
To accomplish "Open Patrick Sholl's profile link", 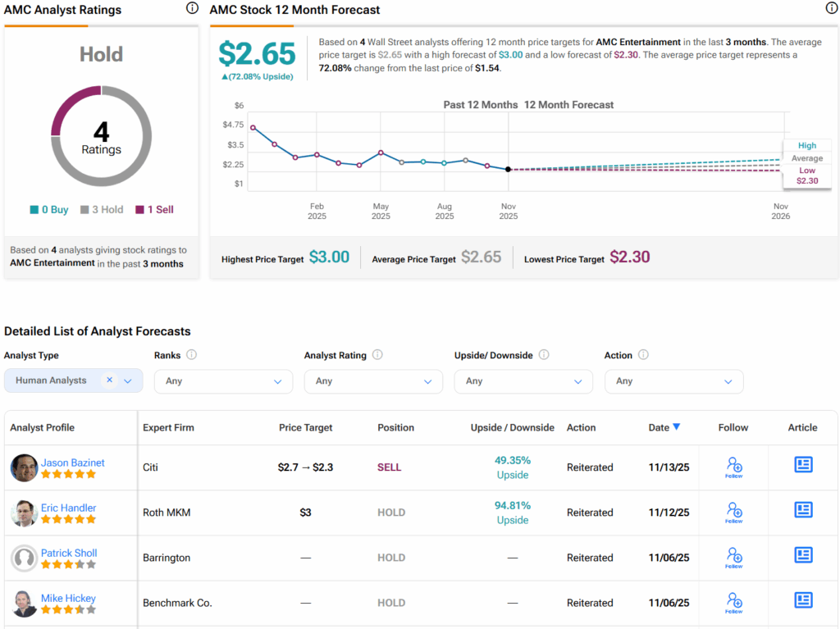I will pos(69,553).
